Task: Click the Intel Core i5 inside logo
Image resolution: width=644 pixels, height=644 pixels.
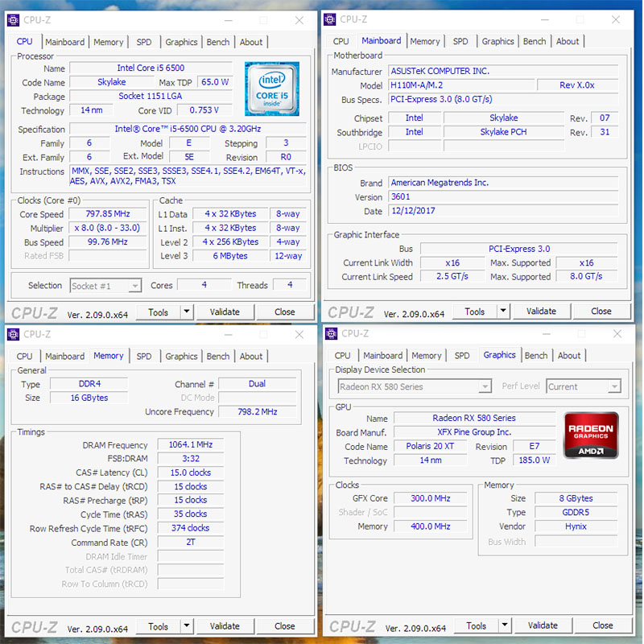Action: (272, 89)
